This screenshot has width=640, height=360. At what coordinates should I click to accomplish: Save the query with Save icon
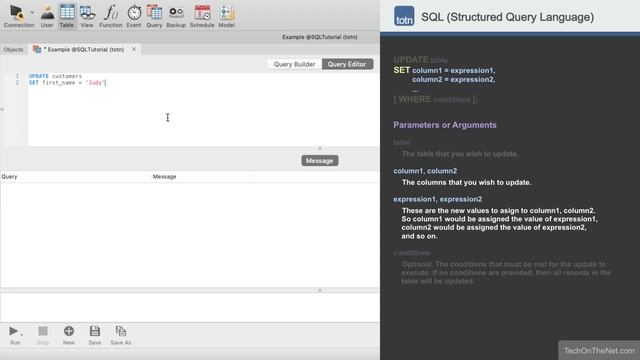(95, 336)
